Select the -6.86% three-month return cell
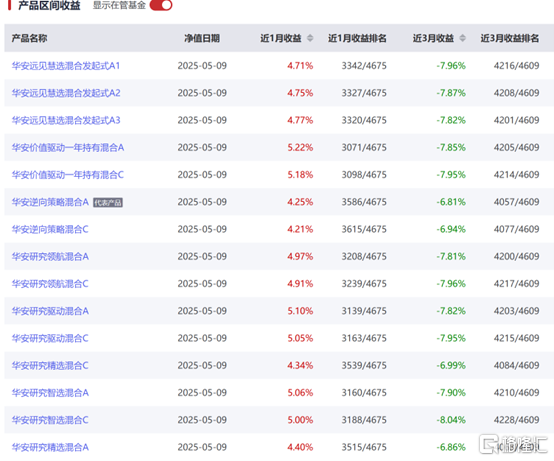 451,447
